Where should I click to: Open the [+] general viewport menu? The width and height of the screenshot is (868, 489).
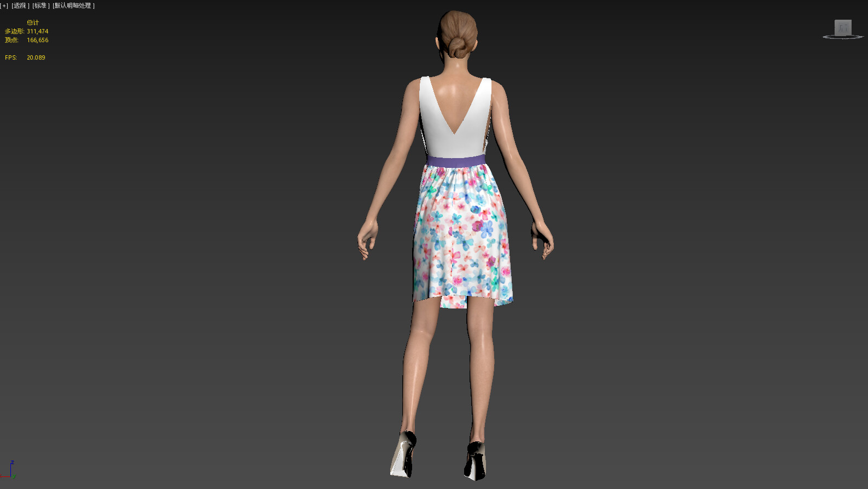coord(4,5)
